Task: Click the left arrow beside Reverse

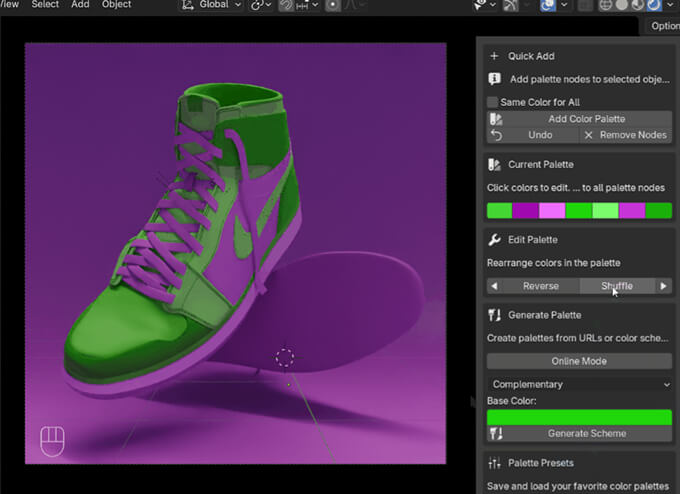Action: pyautogui.click(x=494, y=286)
